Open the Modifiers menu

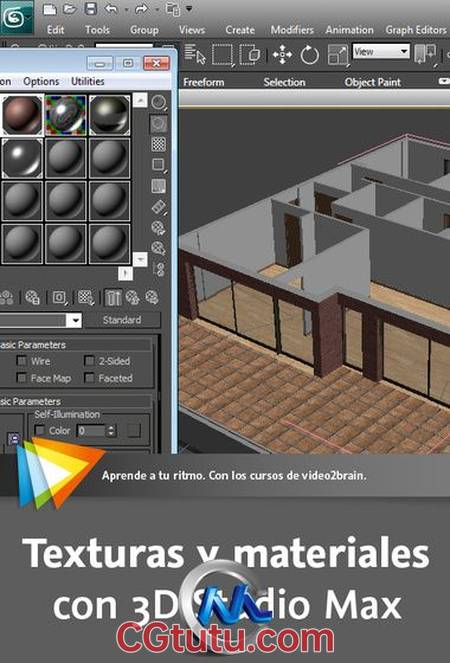pos(292,30)
